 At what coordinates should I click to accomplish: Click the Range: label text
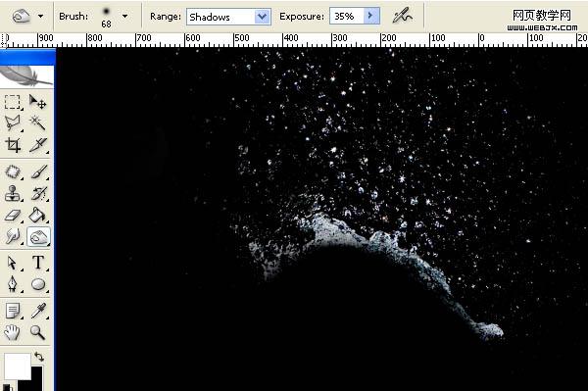pyautogui.click(x=166, y=17)
